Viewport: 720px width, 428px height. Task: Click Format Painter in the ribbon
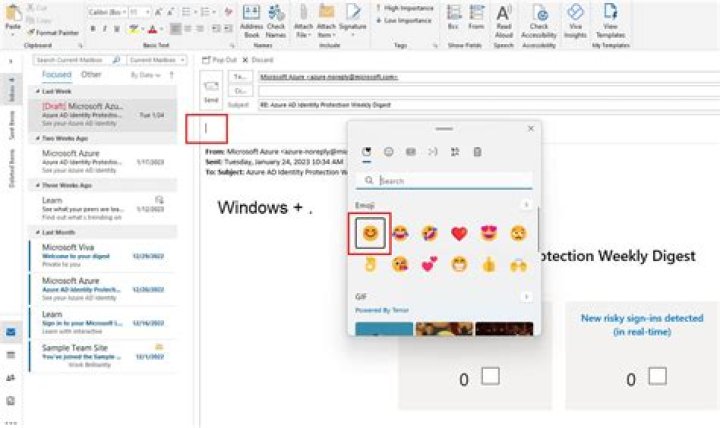[52, 33]
